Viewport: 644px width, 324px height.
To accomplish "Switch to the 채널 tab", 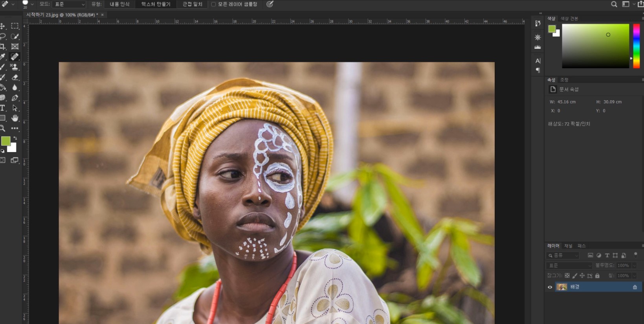I will (x=568, y=246).
